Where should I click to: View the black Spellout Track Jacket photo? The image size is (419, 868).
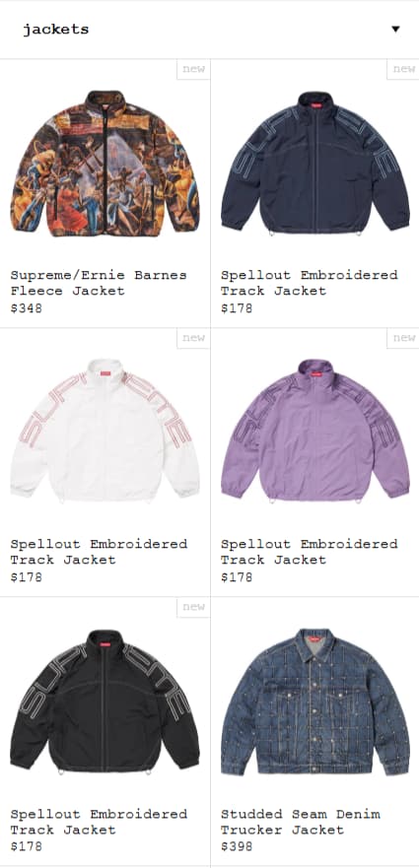(105, 701)
